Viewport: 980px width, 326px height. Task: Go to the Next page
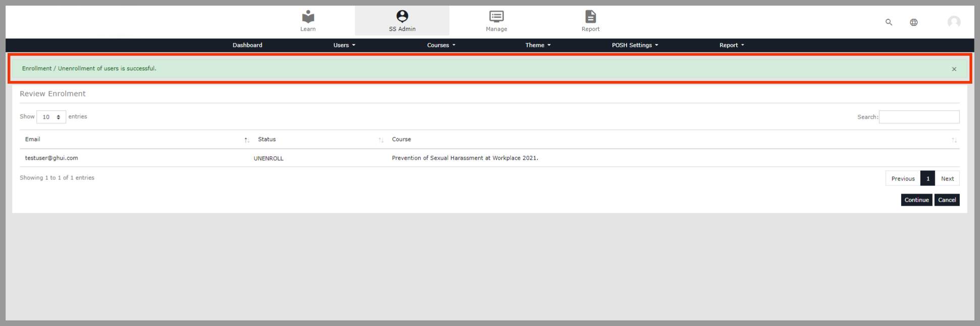coord(947,179)
